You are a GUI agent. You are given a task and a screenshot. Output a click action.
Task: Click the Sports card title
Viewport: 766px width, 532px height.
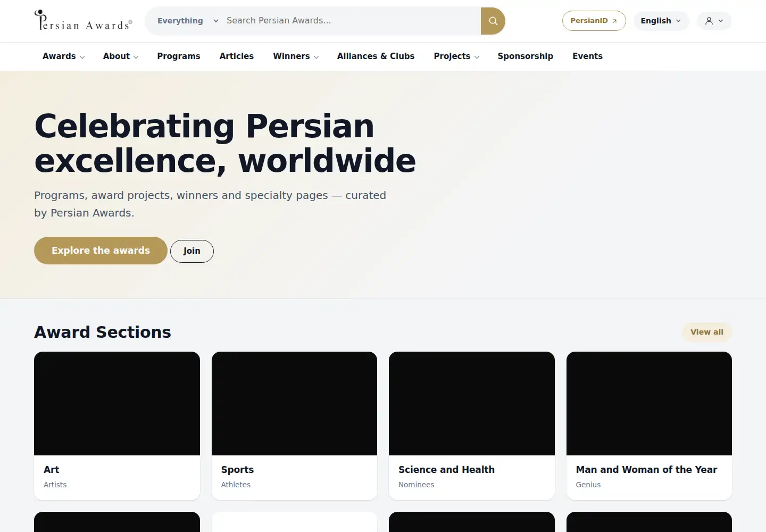point(237,470)
